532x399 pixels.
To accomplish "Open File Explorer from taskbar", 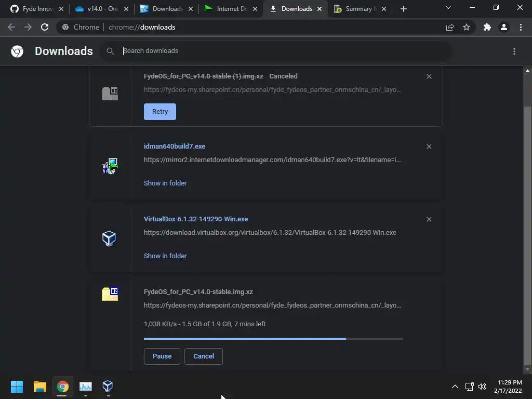I will pos(39,387).
